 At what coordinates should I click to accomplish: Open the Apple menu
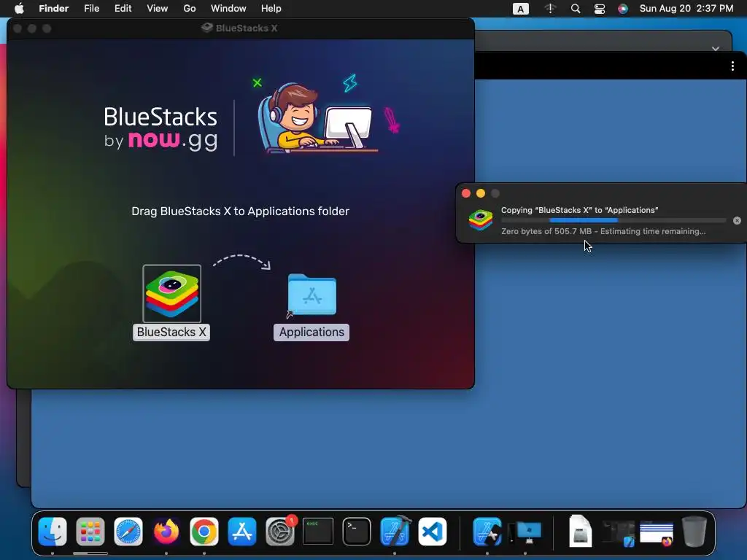(19, 8)
